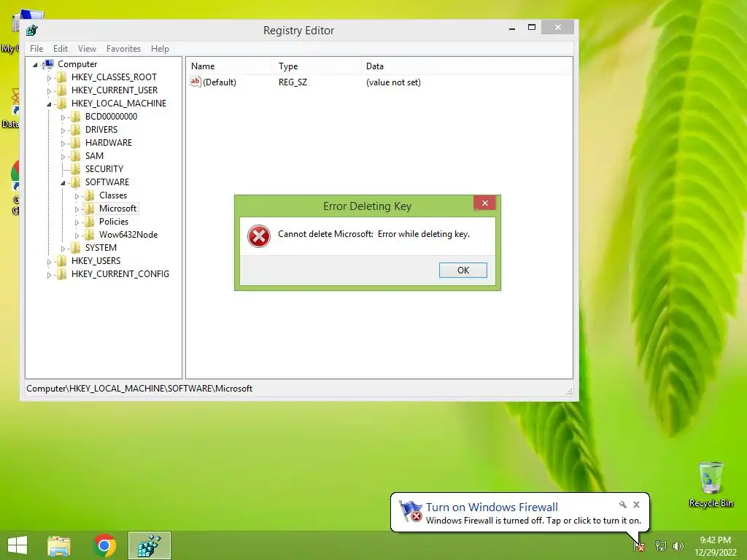This screenshot has height=560, width=747.
Task: Expand BCD00000000 key arrow
Action: click(63, 117)
